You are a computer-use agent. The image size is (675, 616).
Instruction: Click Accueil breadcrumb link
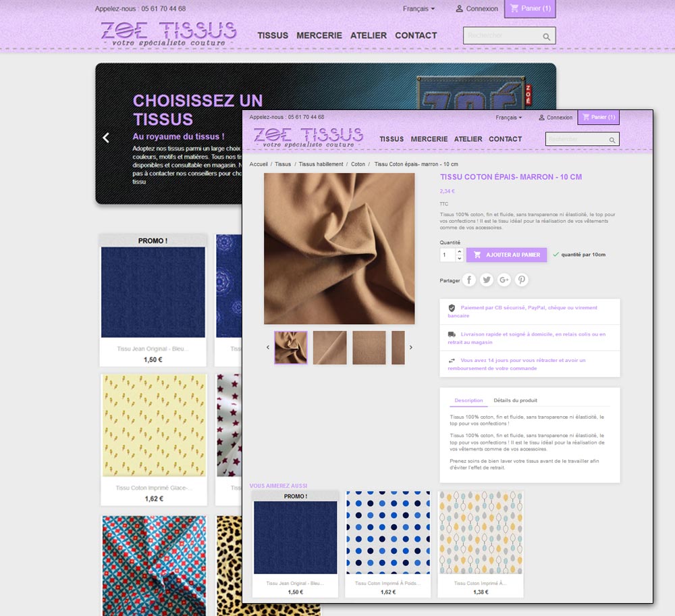click(259, 164)
